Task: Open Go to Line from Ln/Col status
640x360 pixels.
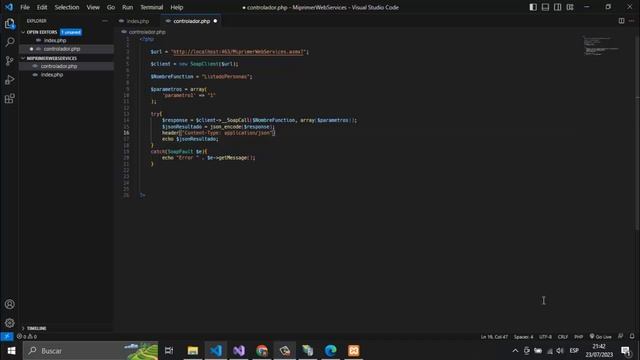Action: coord(494,336)
